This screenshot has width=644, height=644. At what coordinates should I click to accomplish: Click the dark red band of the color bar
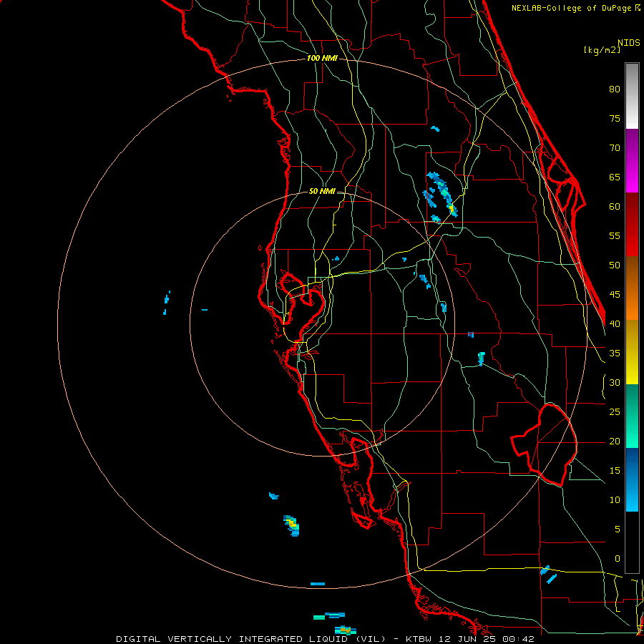pyautogui.click(x=632, y=209)
